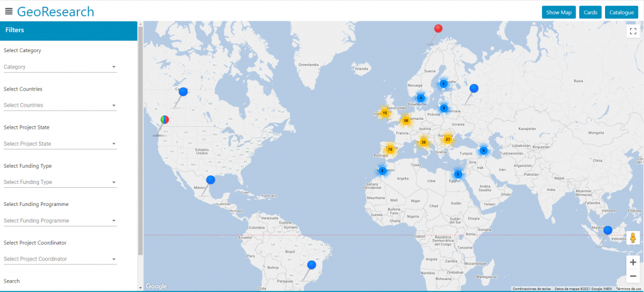Open the hamburger menu icon
This screenshot has height=292, width=644.
tap(9, 12)
